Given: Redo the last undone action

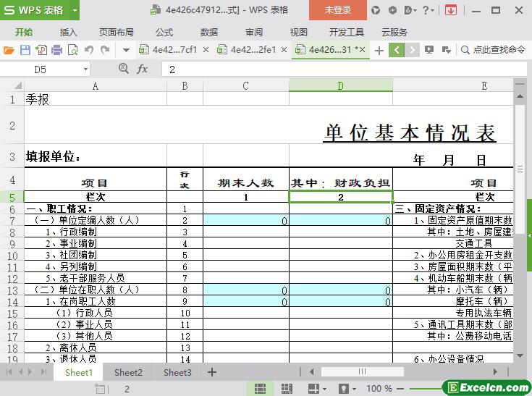Looking at the screenshot, I should pyautogui.click(x=105, y=50).
